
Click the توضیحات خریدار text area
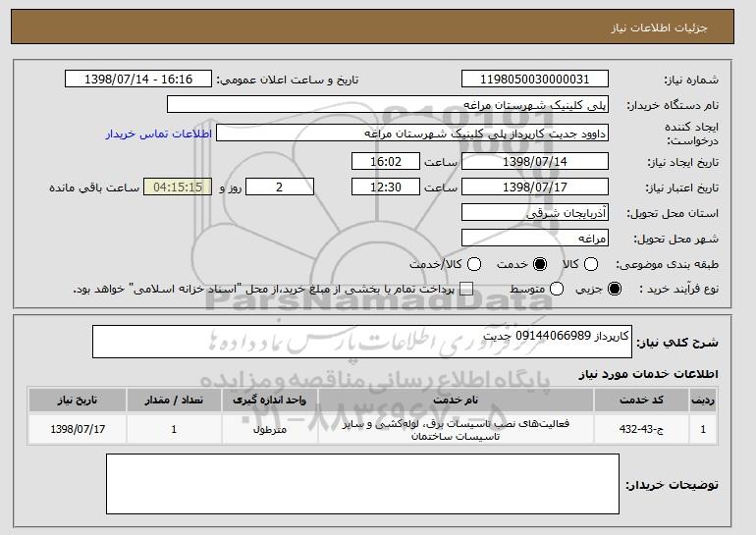[x=362, y=484]
